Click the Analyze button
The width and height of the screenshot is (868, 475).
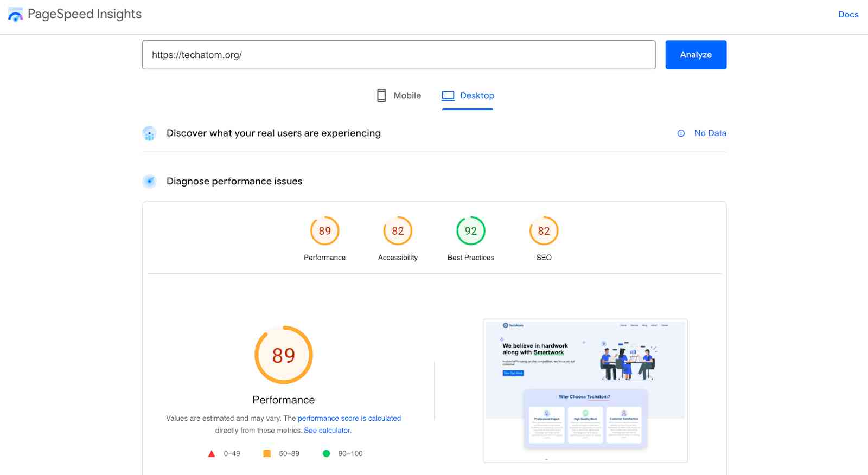pos(696,55)
